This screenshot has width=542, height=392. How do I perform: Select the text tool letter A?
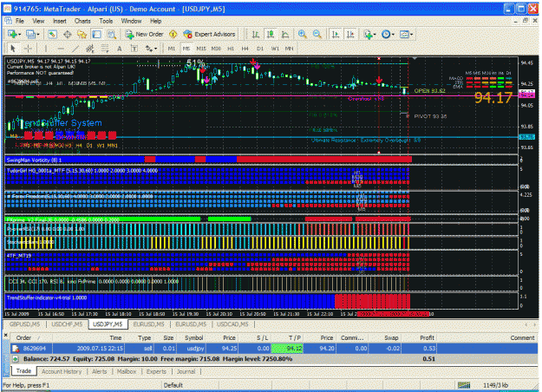[x=120, y=49]
